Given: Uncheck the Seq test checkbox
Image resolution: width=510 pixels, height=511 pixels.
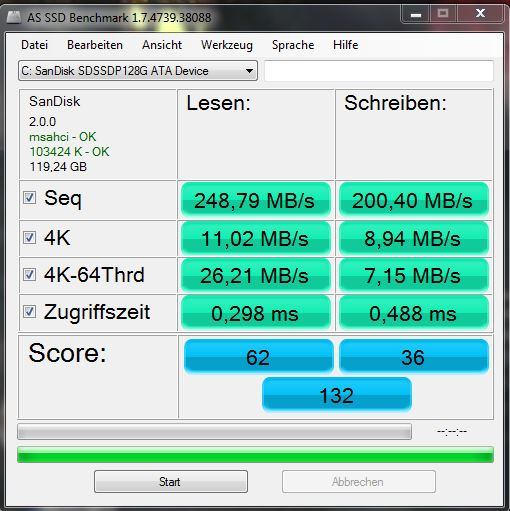Looking at the screenshot, I should [x=29, y=198].
